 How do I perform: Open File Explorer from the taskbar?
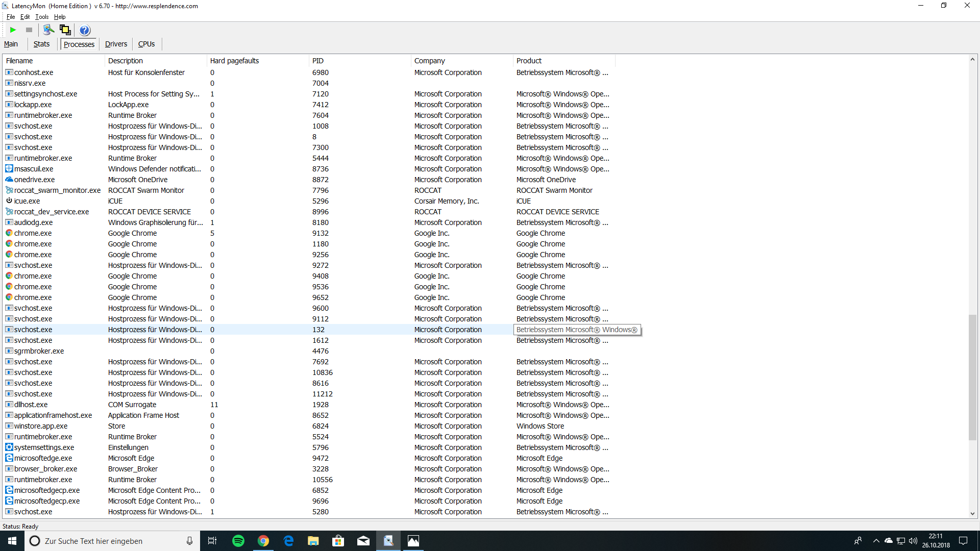click(x=313, y=541)
